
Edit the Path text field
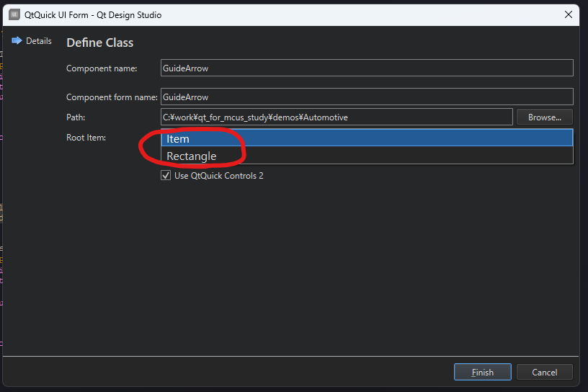[337, 117]
